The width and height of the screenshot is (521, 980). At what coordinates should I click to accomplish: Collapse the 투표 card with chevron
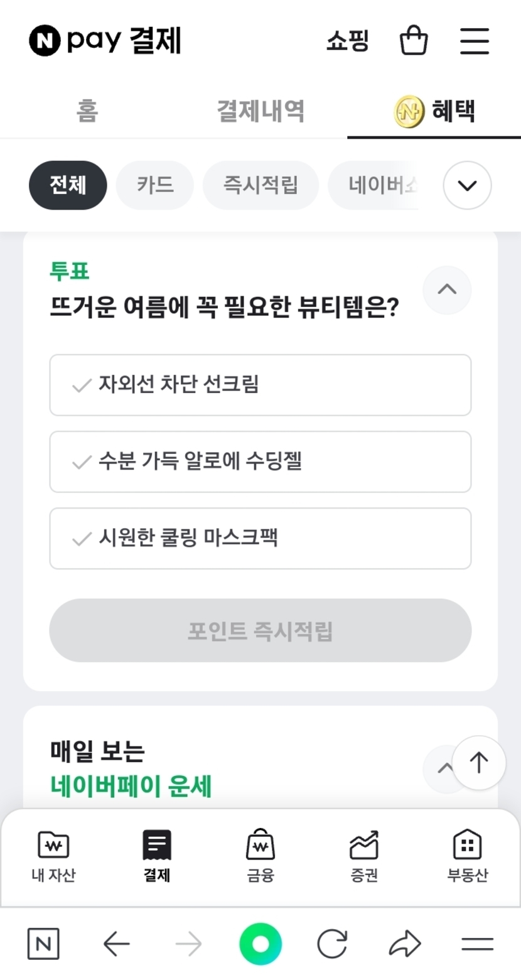pos(447,289)
